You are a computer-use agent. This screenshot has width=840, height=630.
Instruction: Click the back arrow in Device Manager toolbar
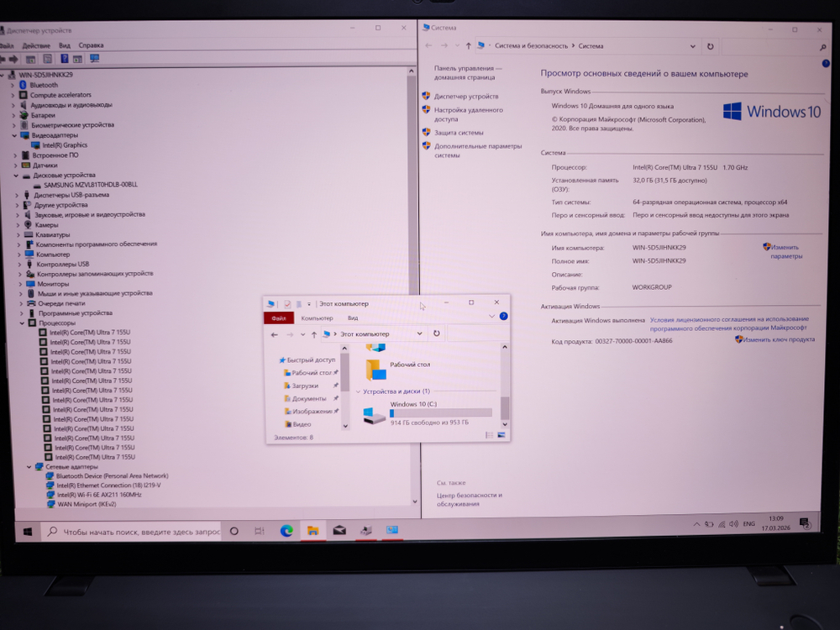pos(4,59)
